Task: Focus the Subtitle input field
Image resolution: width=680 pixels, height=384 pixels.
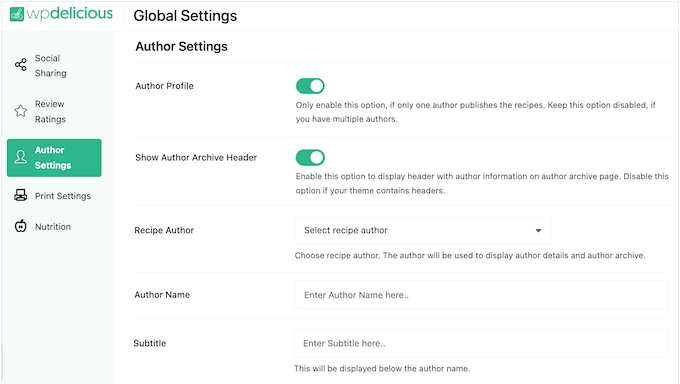Action: tap(481, 343)
